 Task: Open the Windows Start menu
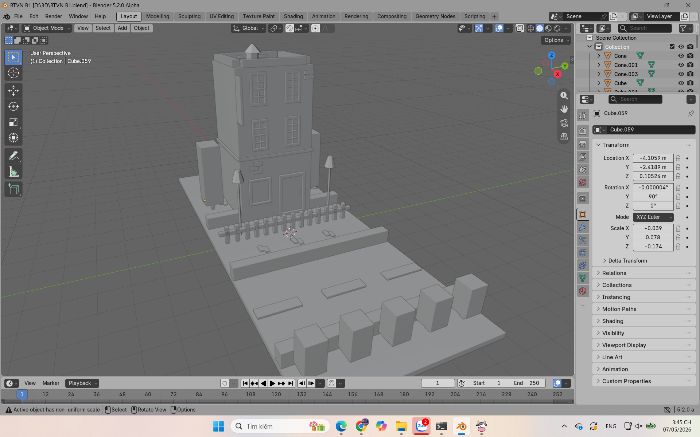pyautogui.click(x=218, y=426)
